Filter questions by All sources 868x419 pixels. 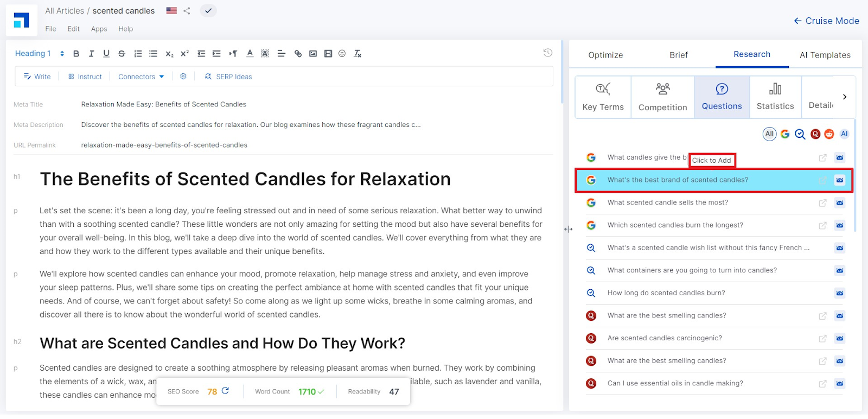pos(769,134)
